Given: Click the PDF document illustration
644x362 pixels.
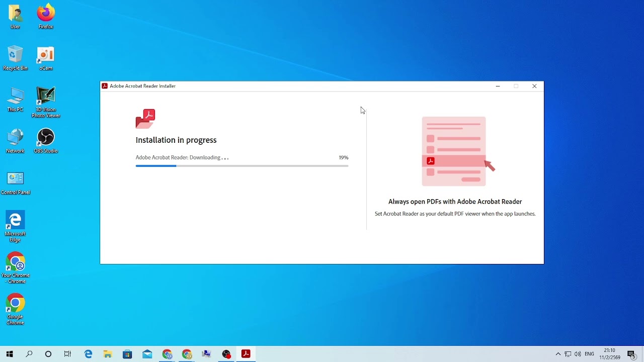Looking at the screenshot, I should point(458,151).
